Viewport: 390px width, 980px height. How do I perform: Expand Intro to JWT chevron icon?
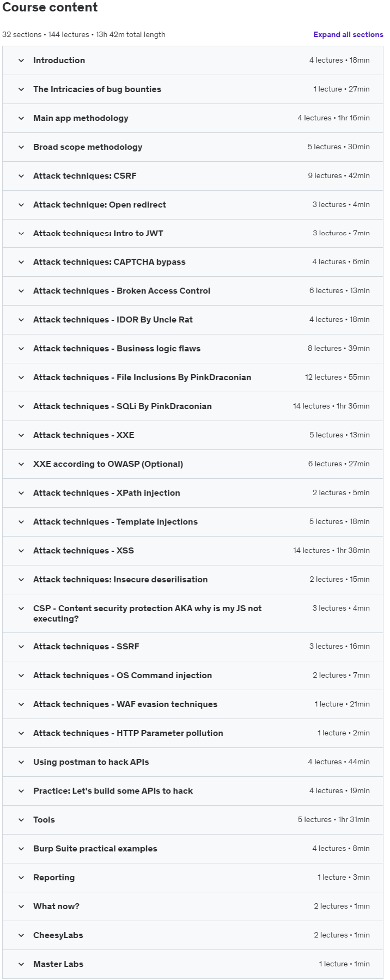click(x=21, y=233)
